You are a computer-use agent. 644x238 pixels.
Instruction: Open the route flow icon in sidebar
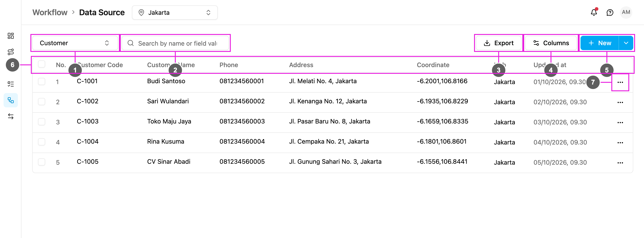coord(11,52)
